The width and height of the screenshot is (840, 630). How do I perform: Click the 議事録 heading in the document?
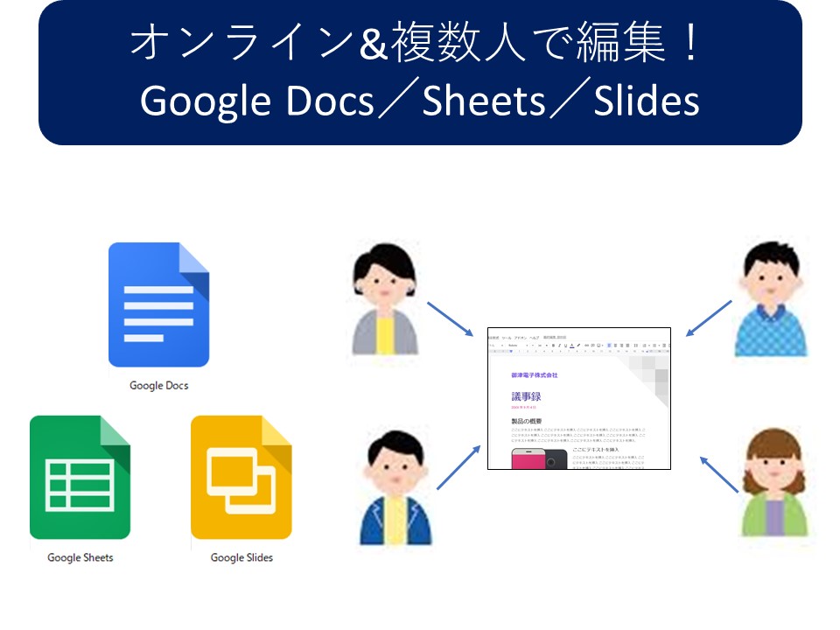point(526,396)
